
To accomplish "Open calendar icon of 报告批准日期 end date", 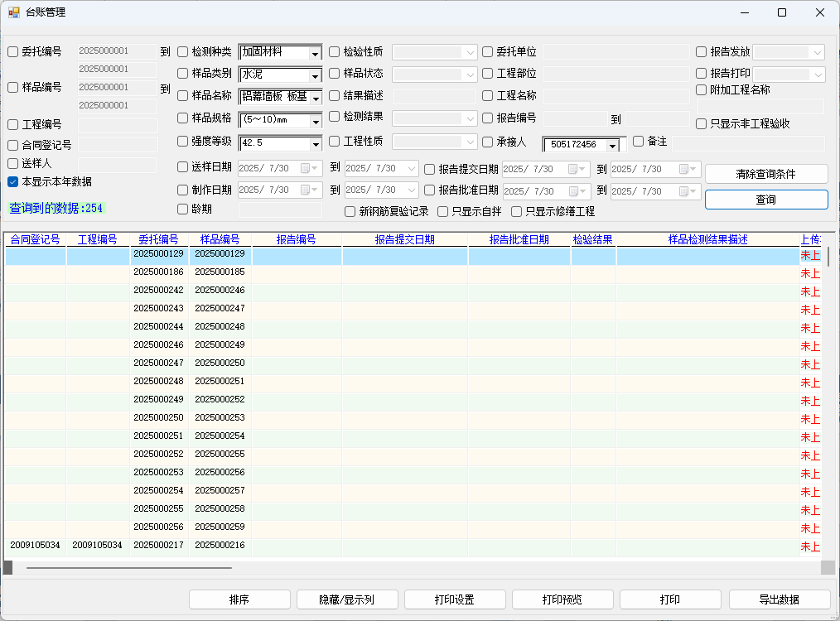I will 685,191.
